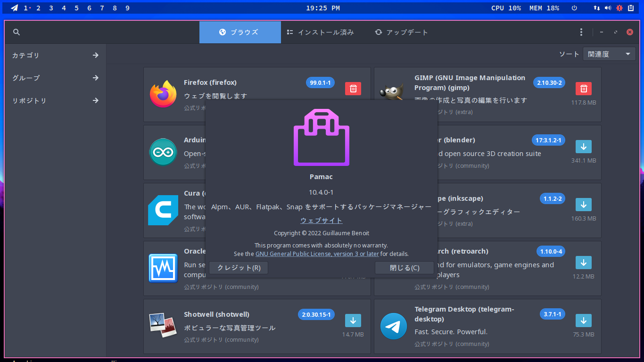644x362 pixels.
Task: Open the ソート 関連度 dropdown
Action: click(609, 54)
